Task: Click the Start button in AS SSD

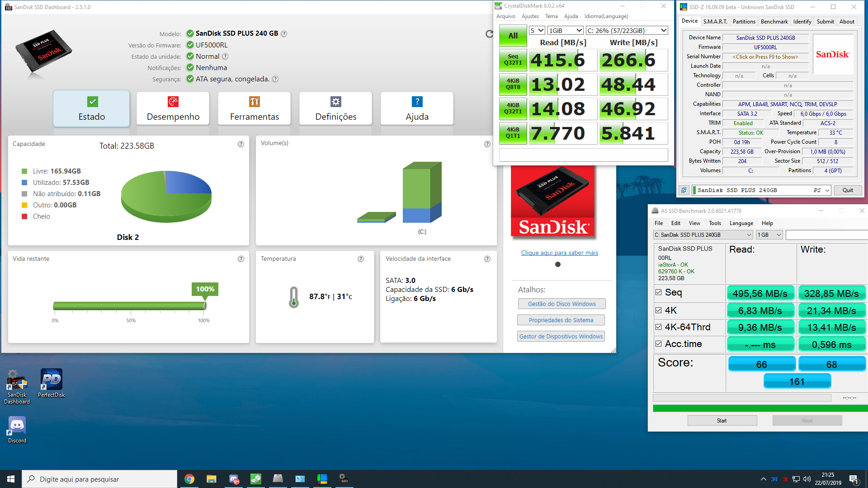Action: [722, 421]
